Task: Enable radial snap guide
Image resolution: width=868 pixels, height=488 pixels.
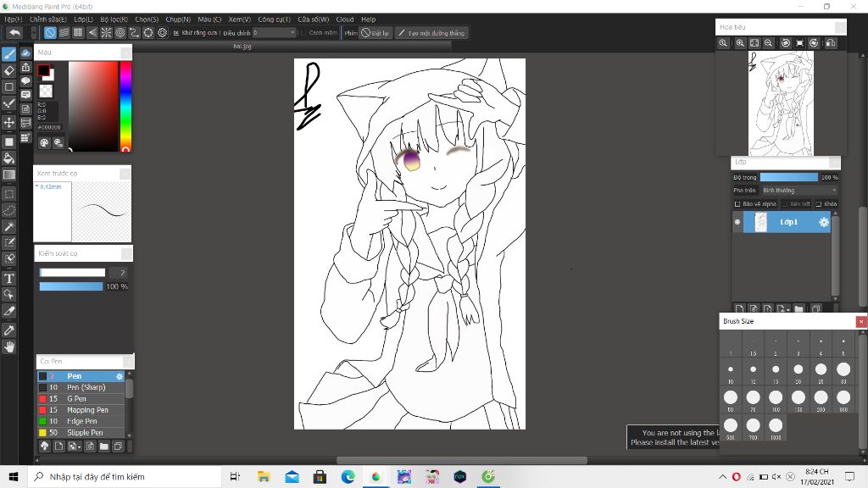Action: click(106, 33)
